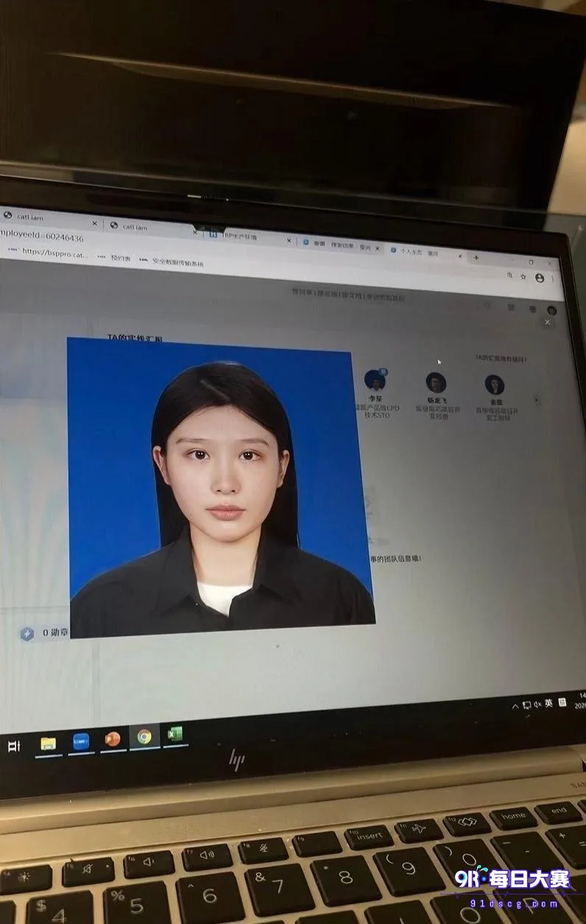Open the blue app icon next to File Explorer
The height and width of the screenshot is (924, 586).
click(81, 742)
